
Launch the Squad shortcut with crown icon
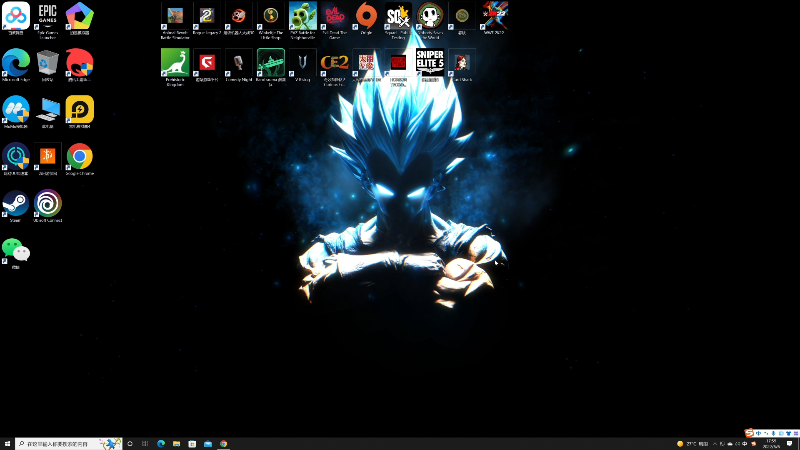[398, 20]
